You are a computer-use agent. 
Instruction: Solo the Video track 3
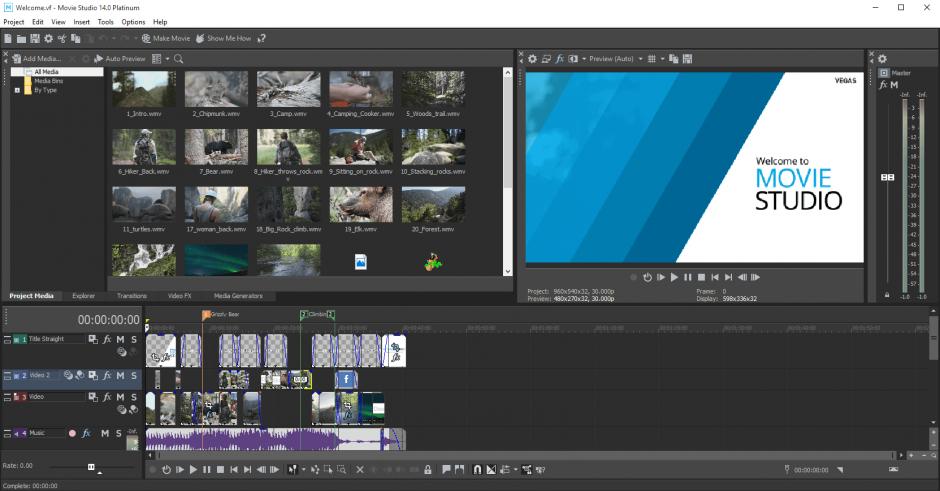click(134, 397)
